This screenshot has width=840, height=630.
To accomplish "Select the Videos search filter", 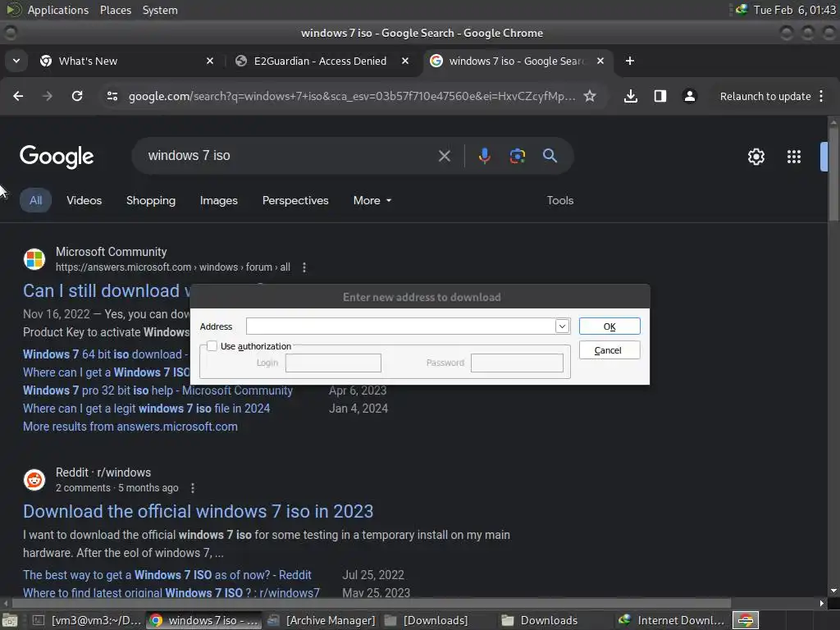I will [84, 200].
